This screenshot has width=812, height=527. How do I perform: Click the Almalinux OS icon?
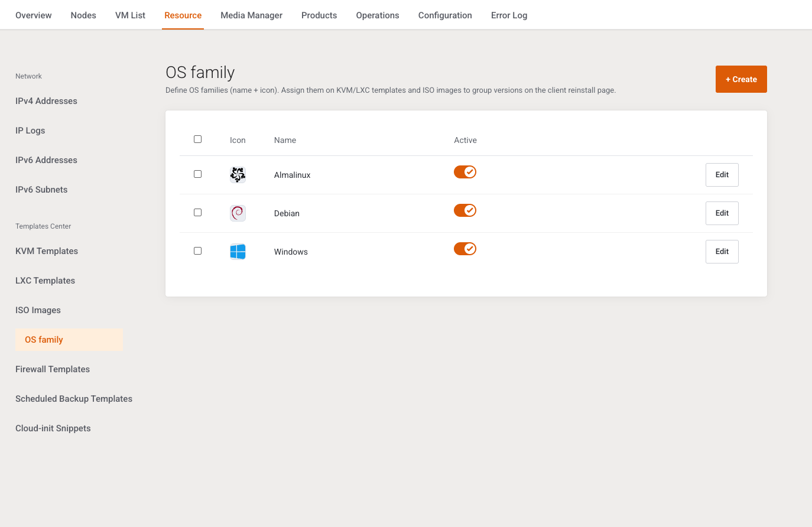238,175
